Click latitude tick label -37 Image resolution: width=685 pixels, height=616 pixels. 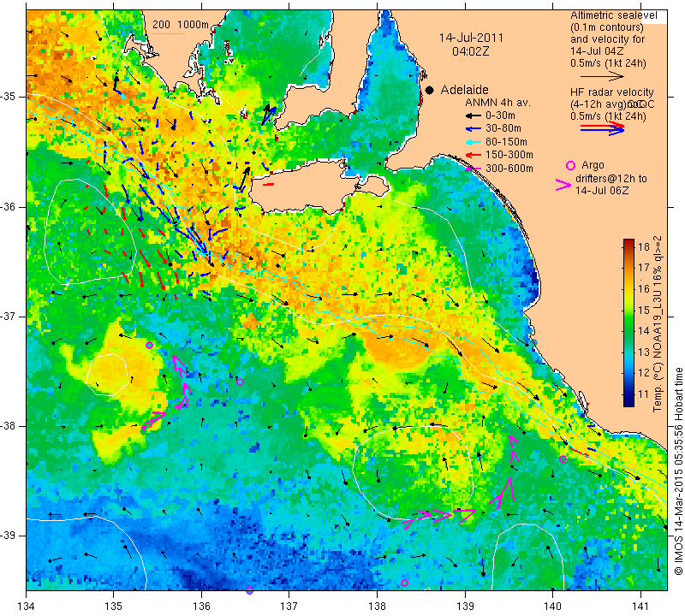click(x=9, y=316)
